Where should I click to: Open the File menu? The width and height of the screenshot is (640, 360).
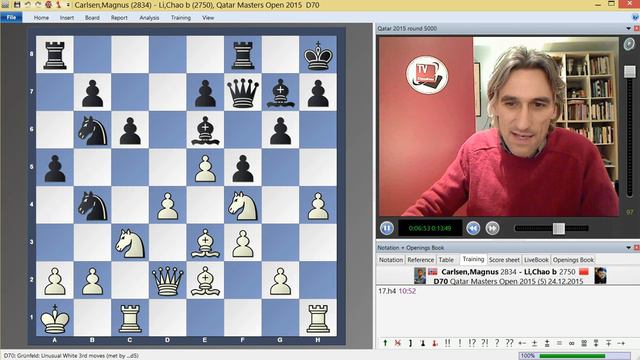pos(11,17)
